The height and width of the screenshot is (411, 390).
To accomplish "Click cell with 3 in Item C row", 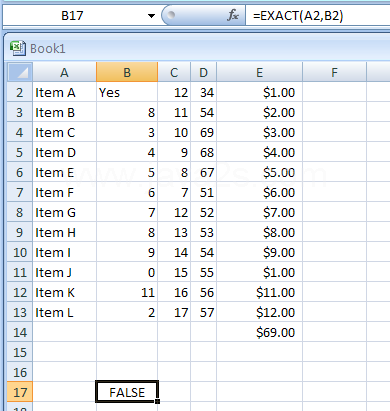I will tap(127, 132).
